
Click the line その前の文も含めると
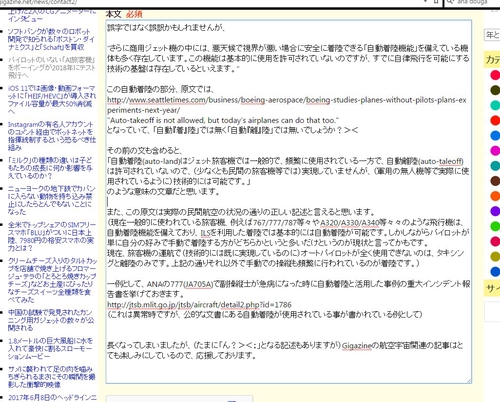pos(145,151)
